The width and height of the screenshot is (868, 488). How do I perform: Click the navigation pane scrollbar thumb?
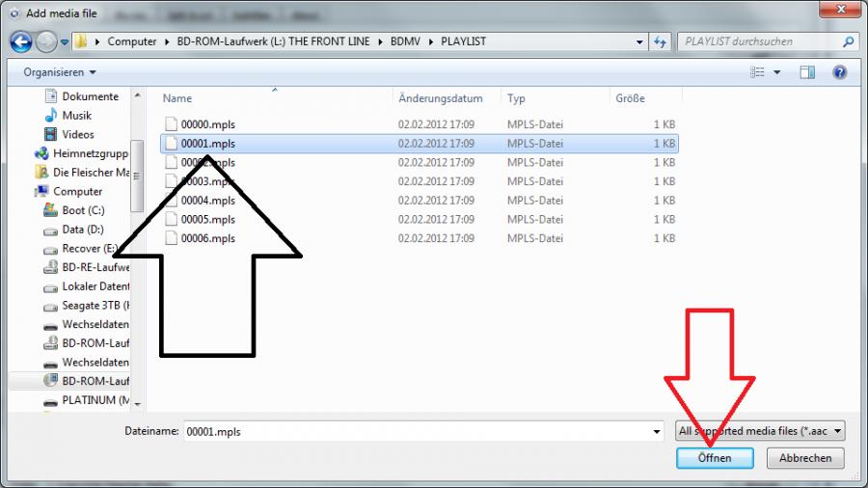click(x=137, y=176)
